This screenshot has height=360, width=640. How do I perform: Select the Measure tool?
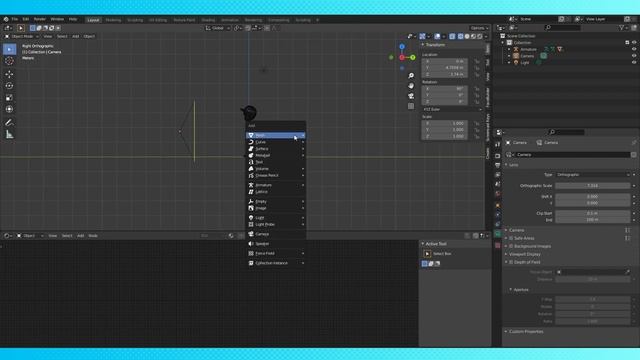[x=9, y=134]
